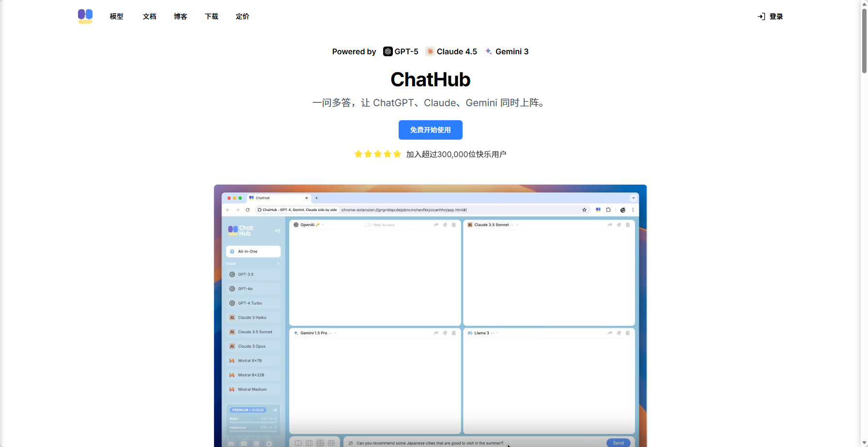Select Claude 3.5 Sonnet in the demo sidebar

pos(253,332)
